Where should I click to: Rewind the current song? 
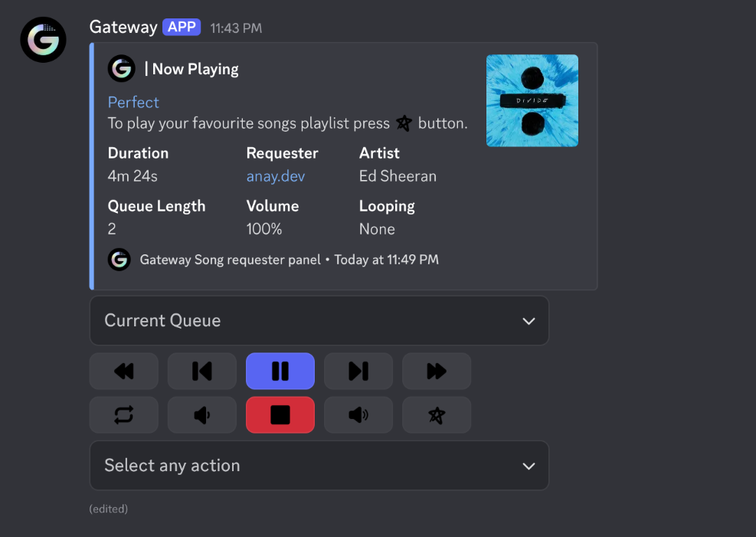coord(123,371)
